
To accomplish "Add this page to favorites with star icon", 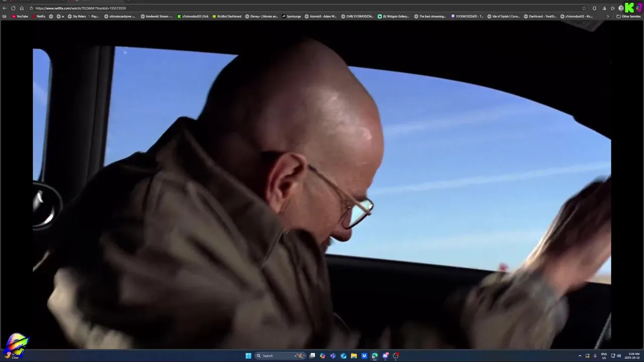I will [584, 8].
